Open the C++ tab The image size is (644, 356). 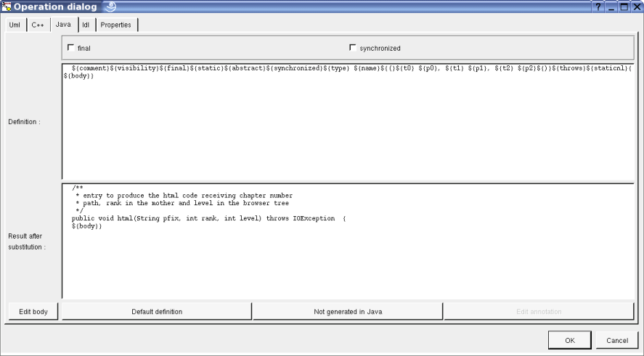(38, 25)
